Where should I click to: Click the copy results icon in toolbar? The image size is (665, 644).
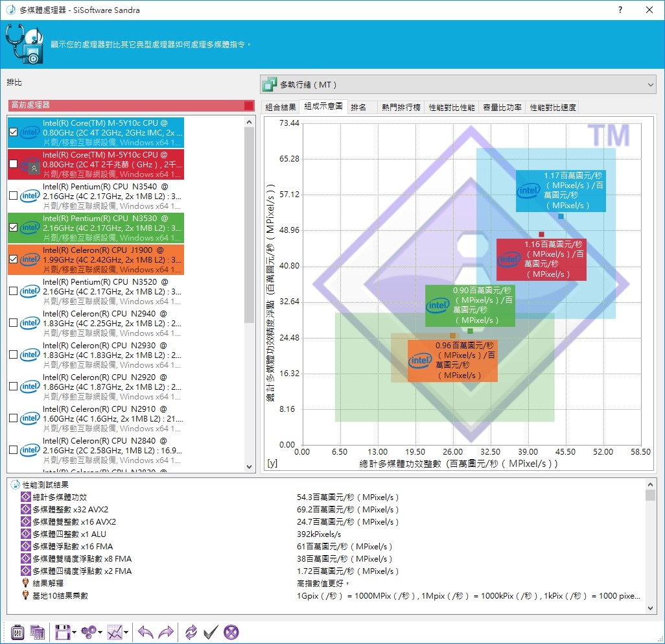38,632
